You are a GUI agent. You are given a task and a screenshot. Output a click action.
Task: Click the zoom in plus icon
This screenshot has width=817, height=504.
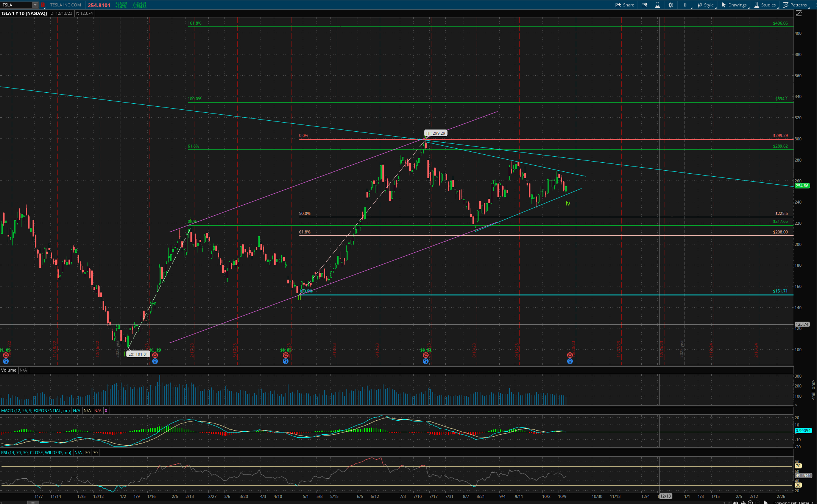point(750,502)
